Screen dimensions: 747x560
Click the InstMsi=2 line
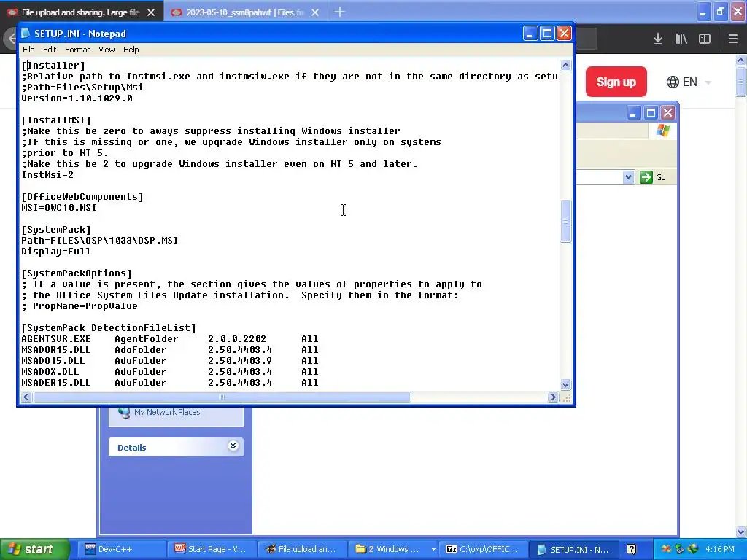pos(47,175)
